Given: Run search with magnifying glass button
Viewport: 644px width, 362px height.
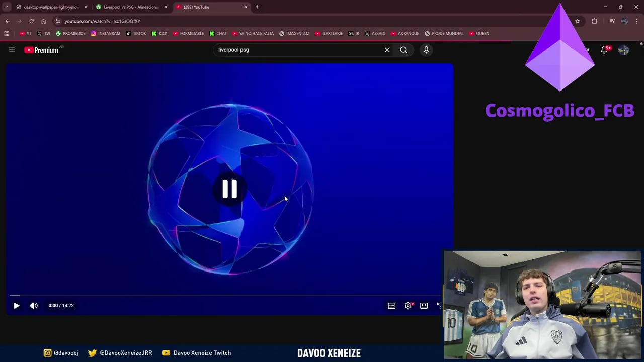Looking at the screenshot, I should 404,50.
